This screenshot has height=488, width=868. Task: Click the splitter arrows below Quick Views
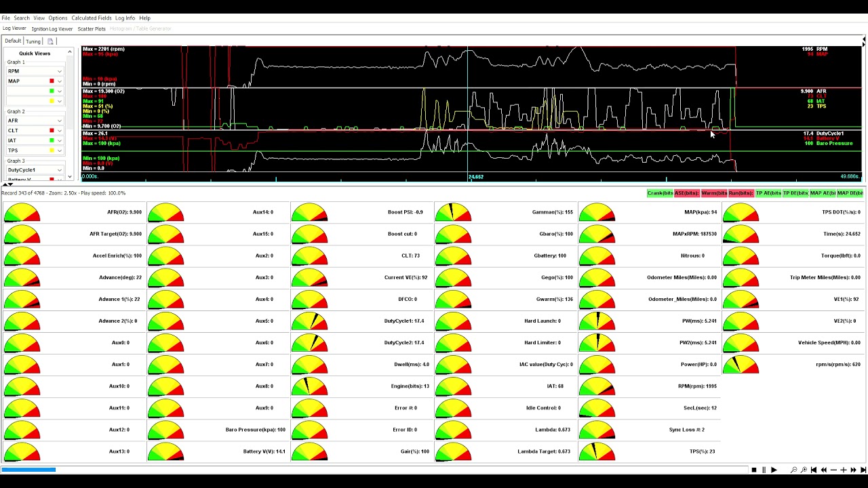[x=8, y=184]
